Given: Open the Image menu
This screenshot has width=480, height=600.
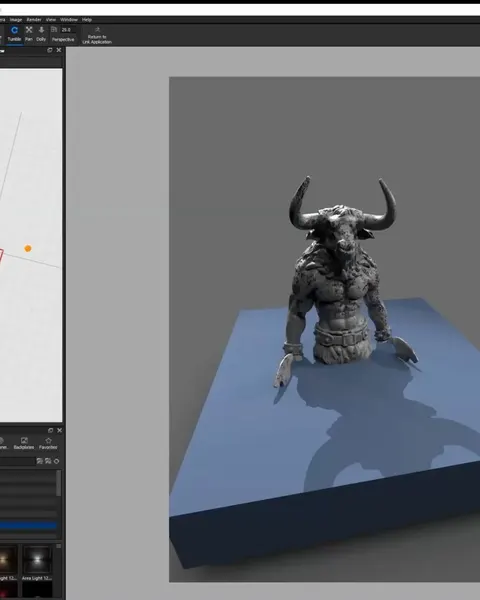Looking at the screenshot, I should coord(16,20).
